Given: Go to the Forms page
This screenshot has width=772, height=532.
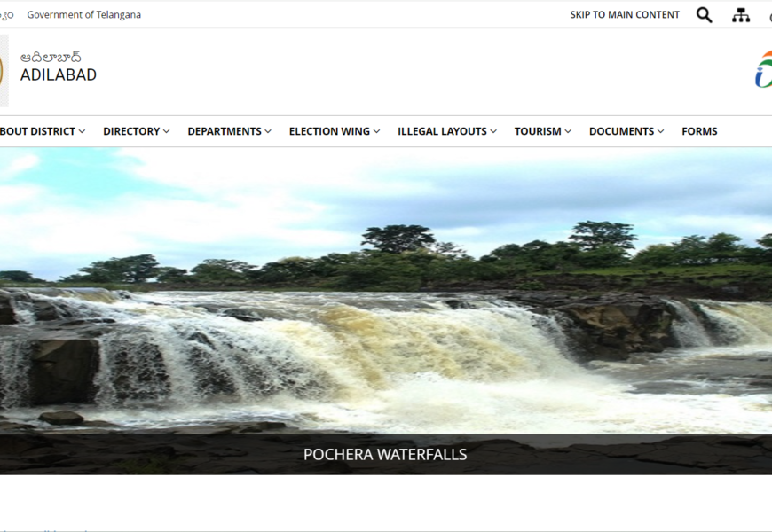Looking at the screenshot, I should [x=699, y=131].
